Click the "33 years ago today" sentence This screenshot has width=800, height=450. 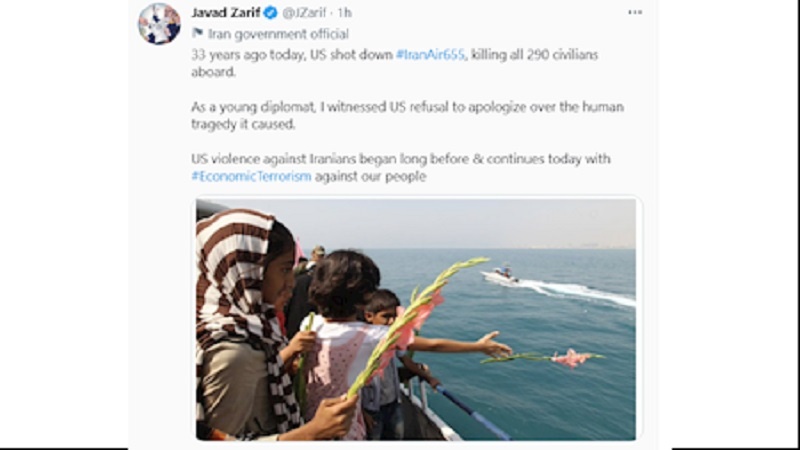(394, 63)
